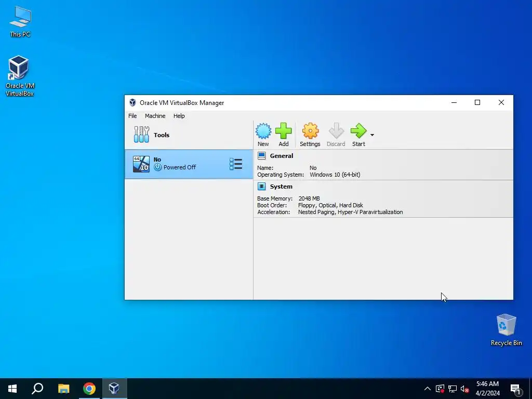Expand the Start button dropdown arrow

(372, 135)
